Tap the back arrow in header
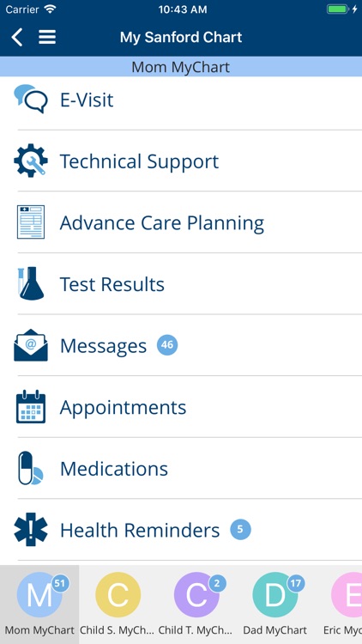The width and height of the screenshot is (362, 644). point(17,38)
